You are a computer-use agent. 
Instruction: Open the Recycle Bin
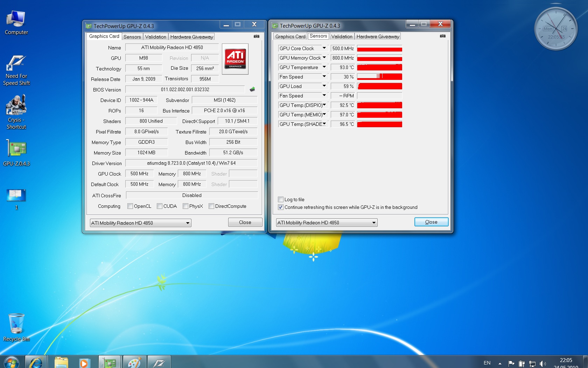(16, 327)
